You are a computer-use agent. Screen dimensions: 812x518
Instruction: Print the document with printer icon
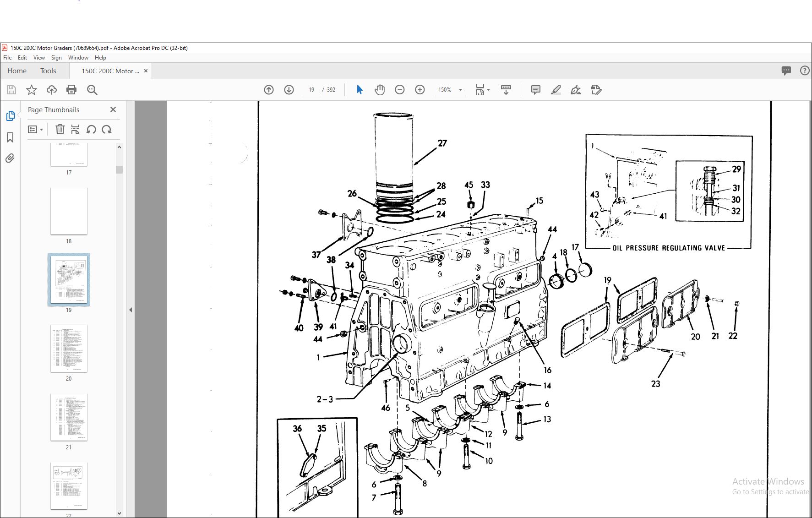(71, 90)
